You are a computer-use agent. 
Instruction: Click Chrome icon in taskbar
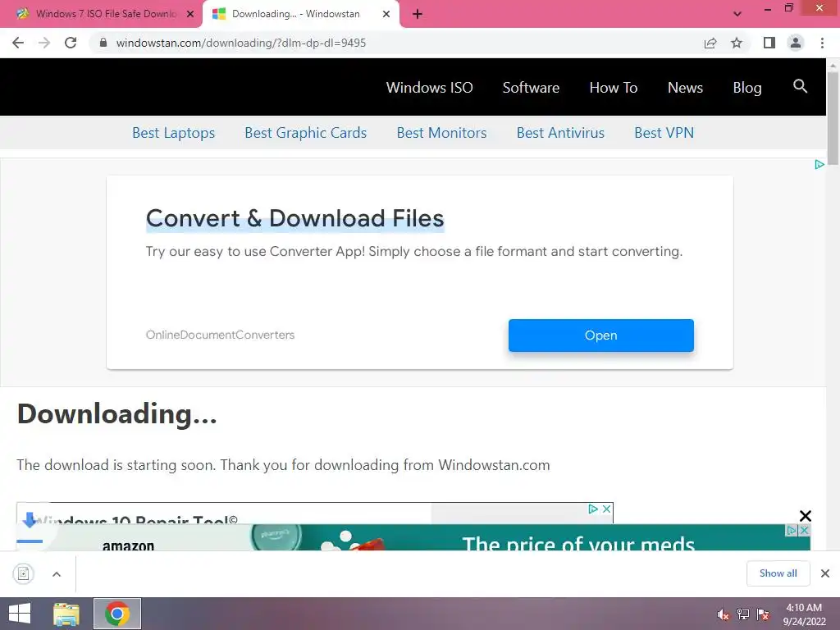pos(117,614)
